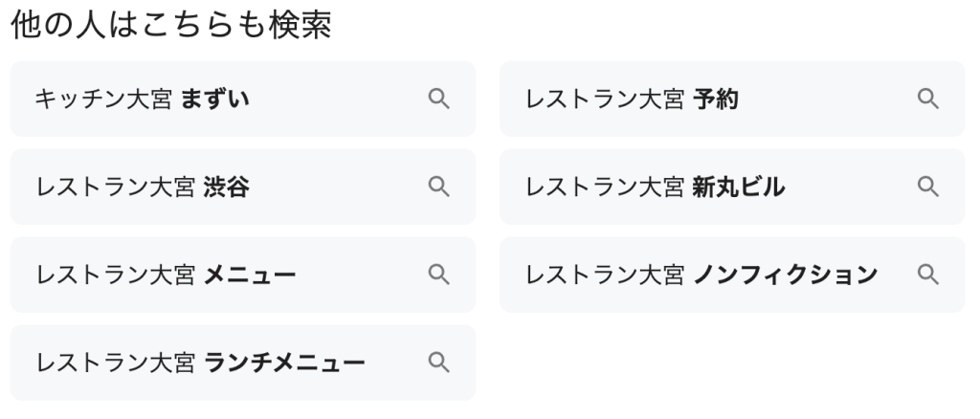Image resolution: width=980 pixels, height=419 pixels.
Task: Click search icon beside キッチン大宮 まずい
Action: click(x=438, y=99)
